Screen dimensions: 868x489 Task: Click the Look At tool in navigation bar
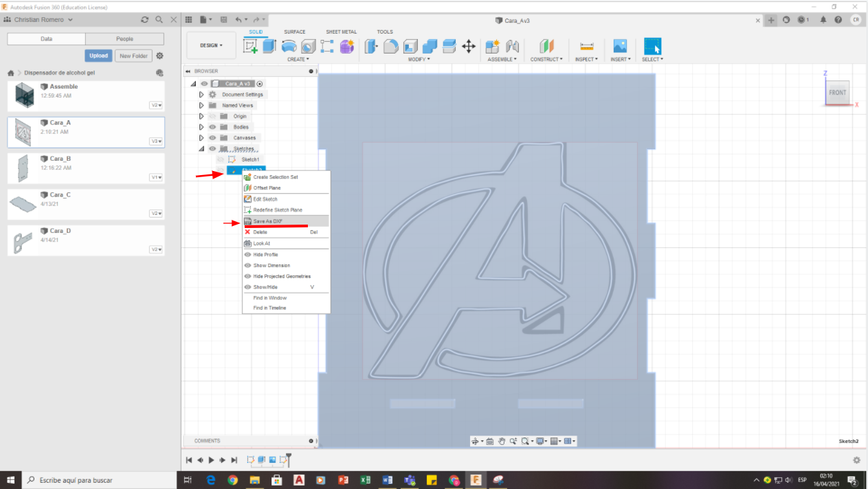click(490, 441)
